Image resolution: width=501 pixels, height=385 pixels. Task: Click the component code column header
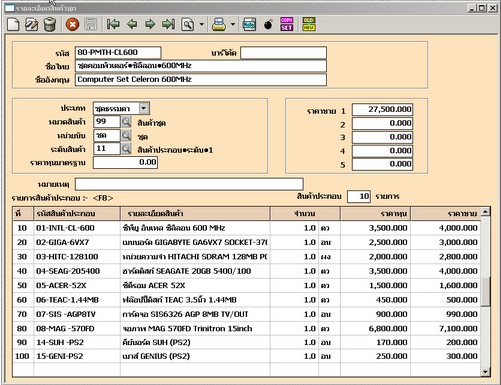[x=77, y=214]
